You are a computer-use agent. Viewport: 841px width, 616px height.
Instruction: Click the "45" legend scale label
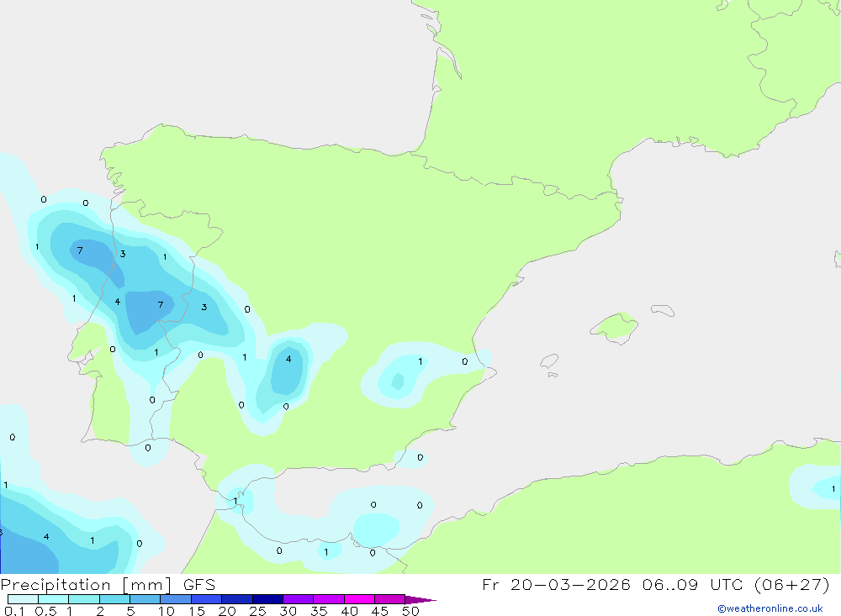(380, 611)
